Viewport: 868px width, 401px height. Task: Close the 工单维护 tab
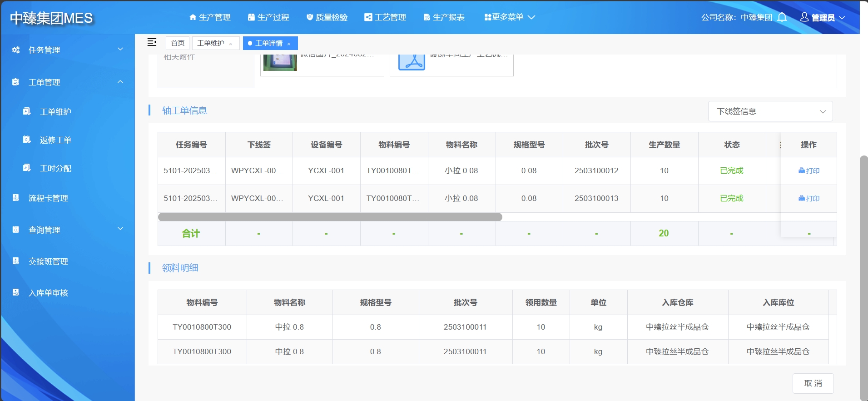(x=231, y=44)
